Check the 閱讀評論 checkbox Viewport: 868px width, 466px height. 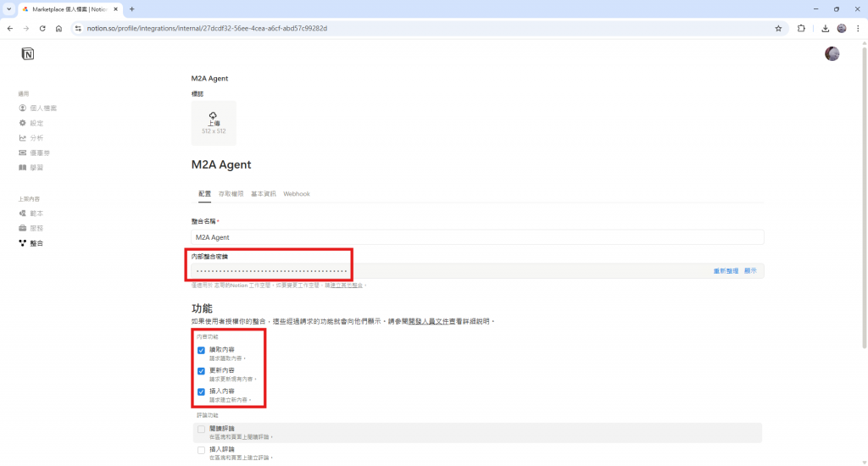pyautogui.click(x=201, y=430)
